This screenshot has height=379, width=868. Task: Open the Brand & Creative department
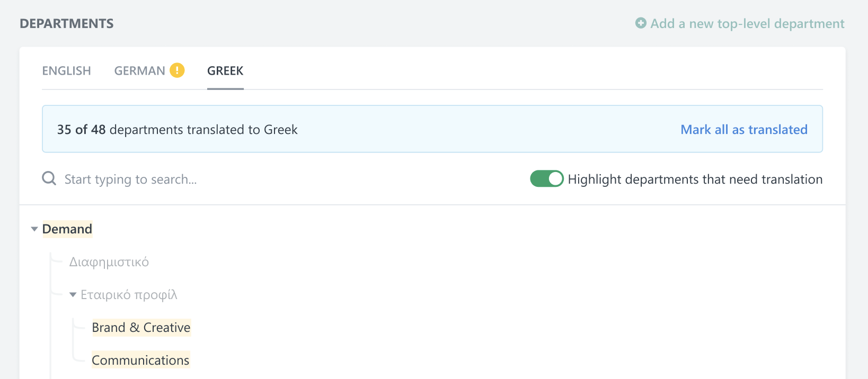click(141, 328)
